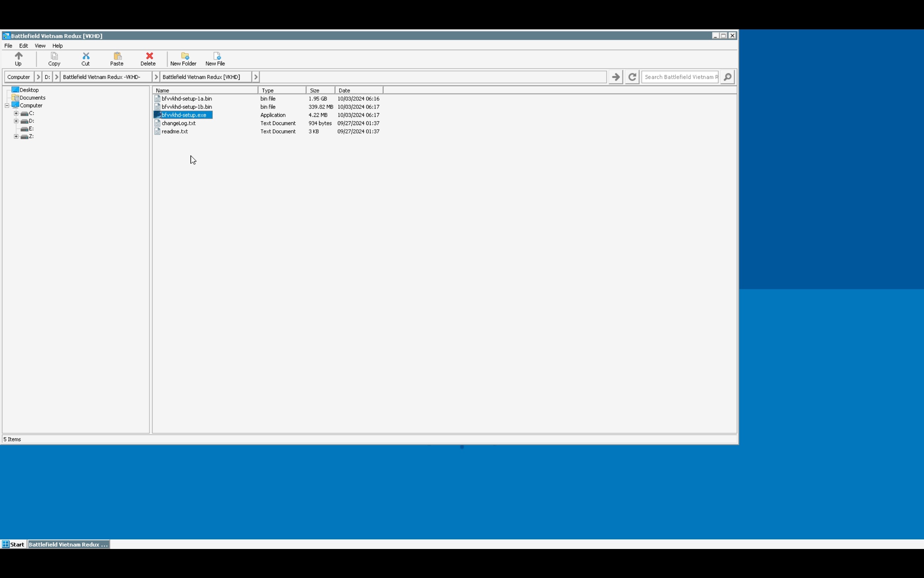Click the Up toolbar icon
Viewport: 924px width, 578px height.
point(18,56)
